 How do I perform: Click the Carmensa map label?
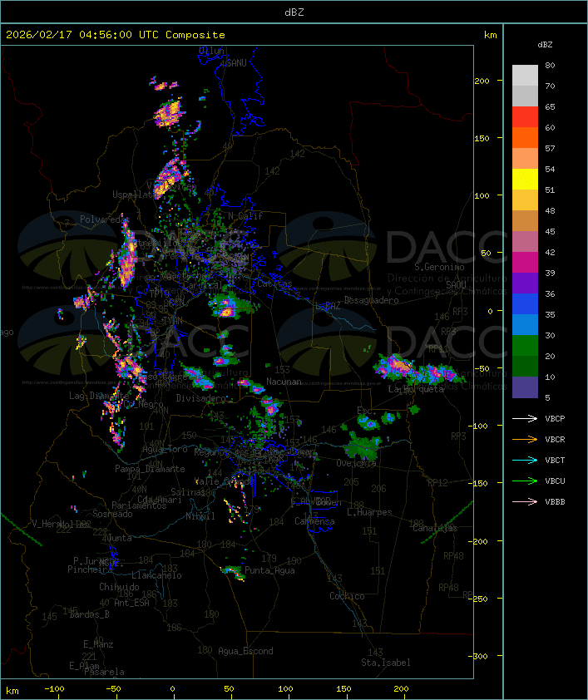(314, 521)
